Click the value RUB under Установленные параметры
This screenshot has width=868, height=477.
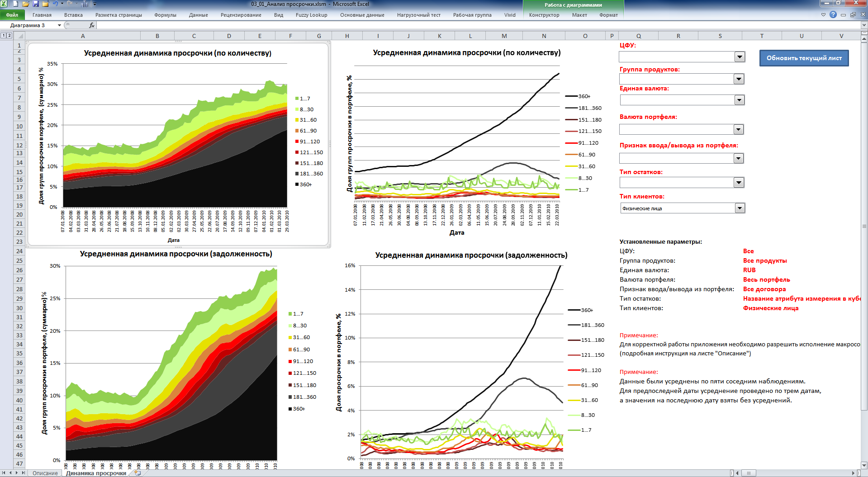749,270
